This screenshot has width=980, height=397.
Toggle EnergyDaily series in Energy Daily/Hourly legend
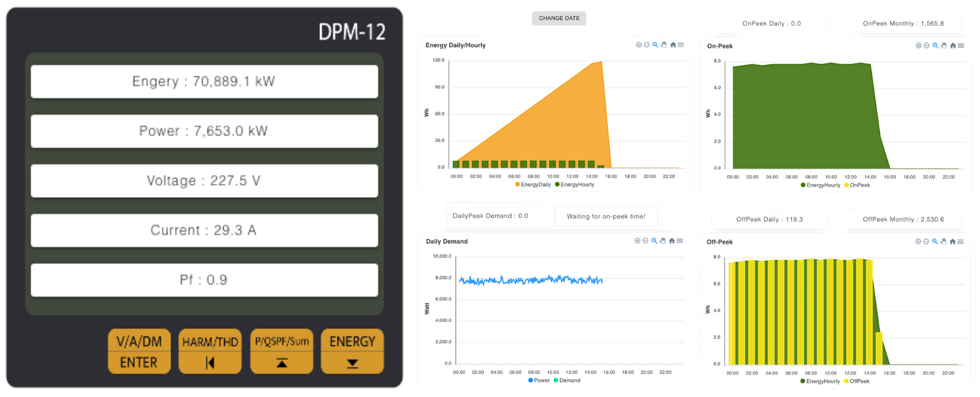tap(535, 185)
